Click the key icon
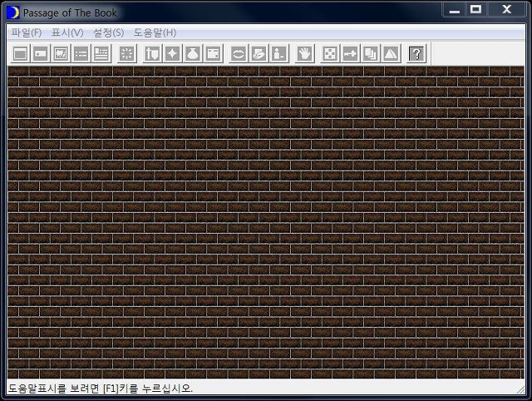532x401 pixels. coord(350,53)
